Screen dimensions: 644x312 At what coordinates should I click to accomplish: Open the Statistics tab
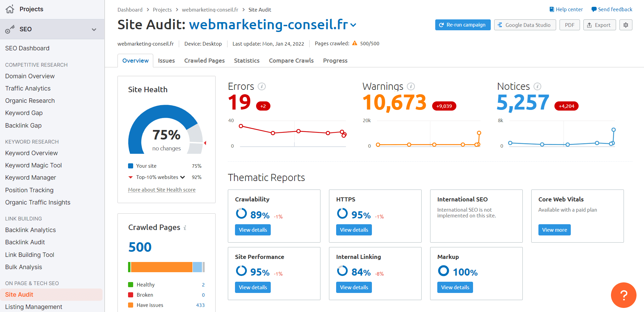click(247, 61)
